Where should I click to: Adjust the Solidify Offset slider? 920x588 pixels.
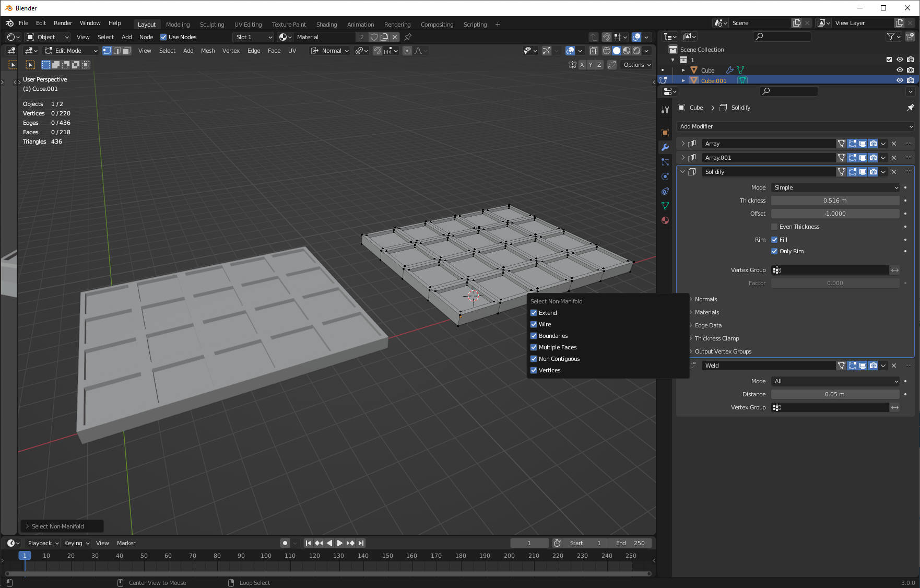[x=835, y=214]
